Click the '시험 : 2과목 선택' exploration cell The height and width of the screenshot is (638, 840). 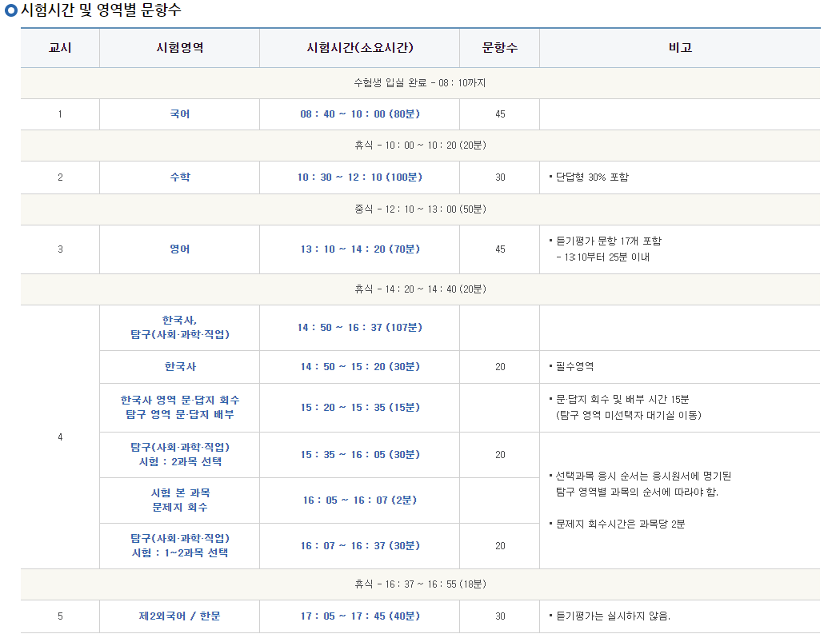(x=179, y=455)
